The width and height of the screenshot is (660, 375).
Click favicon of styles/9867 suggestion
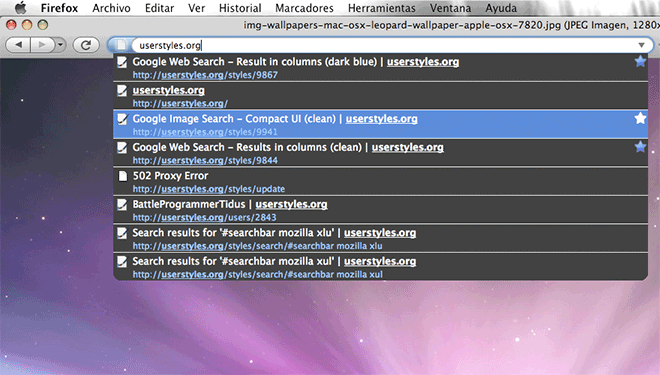122,62
